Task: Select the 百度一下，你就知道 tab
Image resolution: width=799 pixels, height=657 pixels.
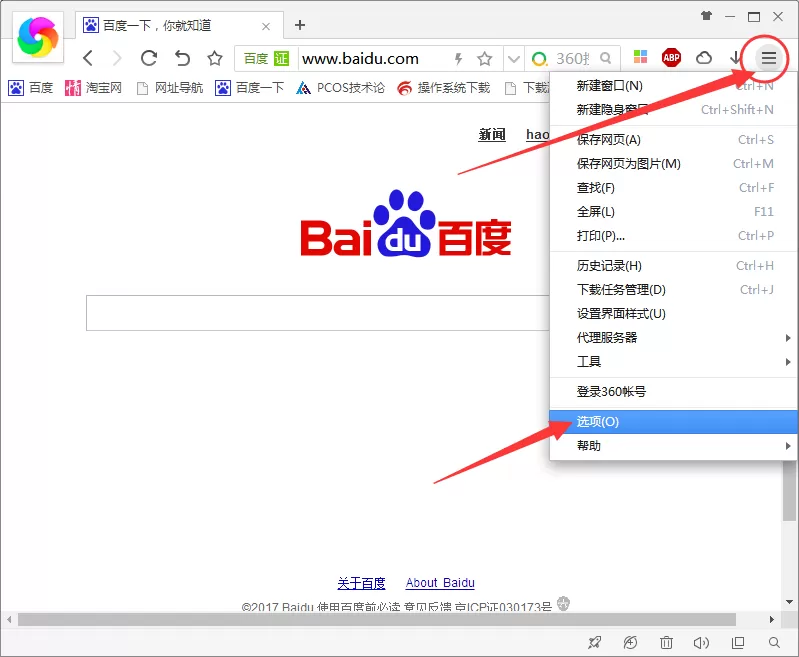Action: [x=179, y=25]
